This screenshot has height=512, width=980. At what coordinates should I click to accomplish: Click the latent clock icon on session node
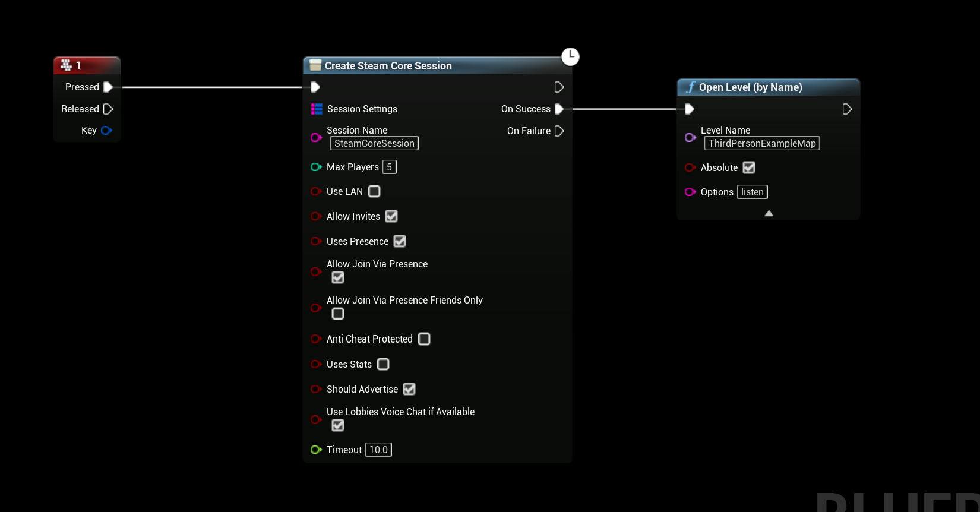click(x=570, y=56)
